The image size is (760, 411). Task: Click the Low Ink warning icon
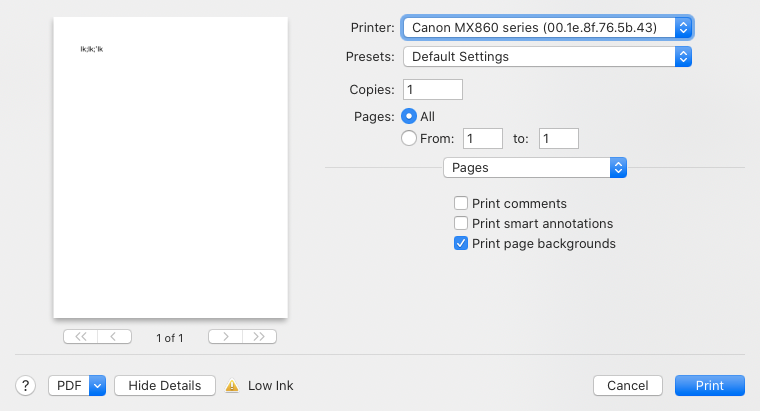(x=232, y=385)
